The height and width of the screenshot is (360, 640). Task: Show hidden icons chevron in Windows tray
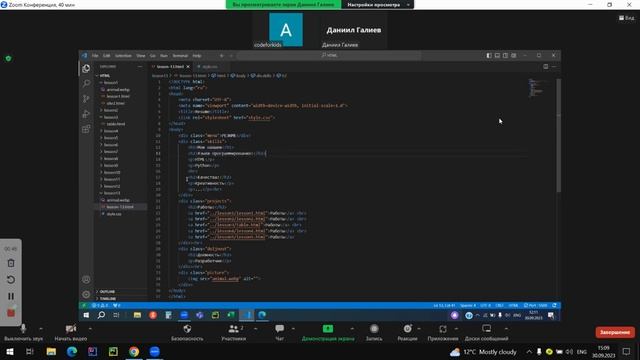click(x=529, y=351)
